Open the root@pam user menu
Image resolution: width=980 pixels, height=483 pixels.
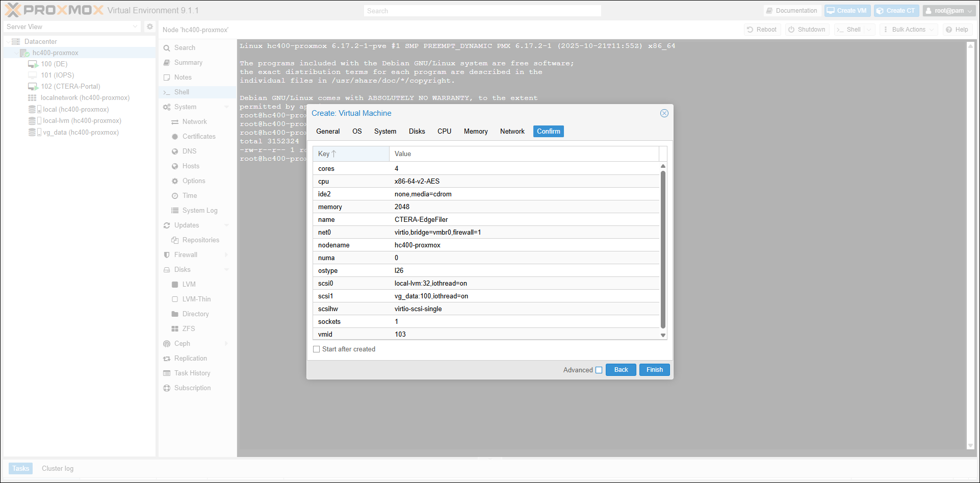click(949, 11)
